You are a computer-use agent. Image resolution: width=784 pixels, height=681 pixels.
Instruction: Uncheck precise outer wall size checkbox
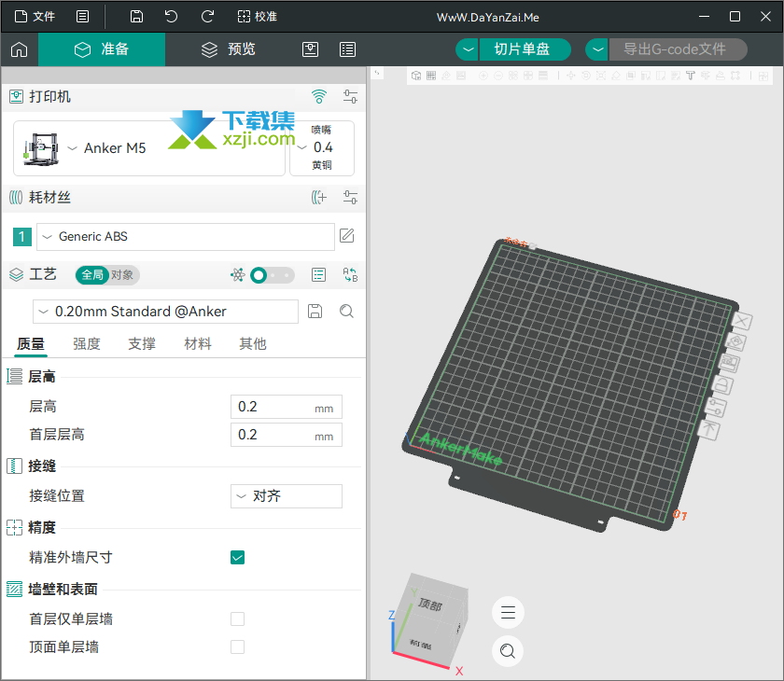tap(237, 557)
